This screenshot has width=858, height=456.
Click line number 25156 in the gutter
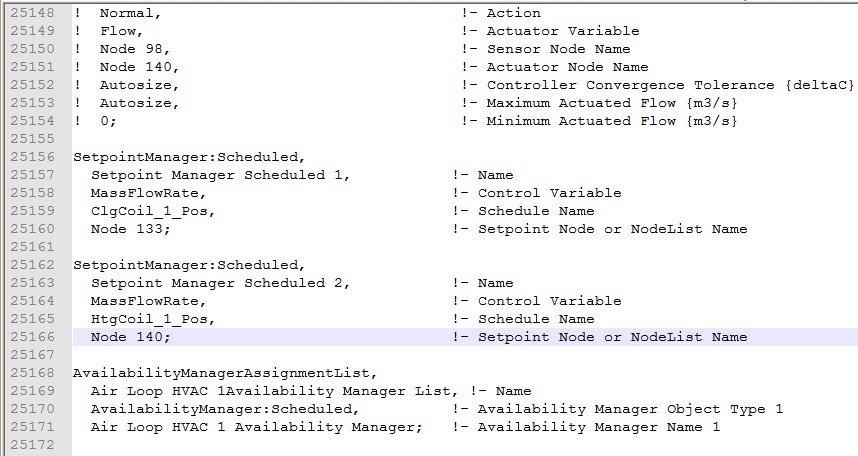point(33,157)
